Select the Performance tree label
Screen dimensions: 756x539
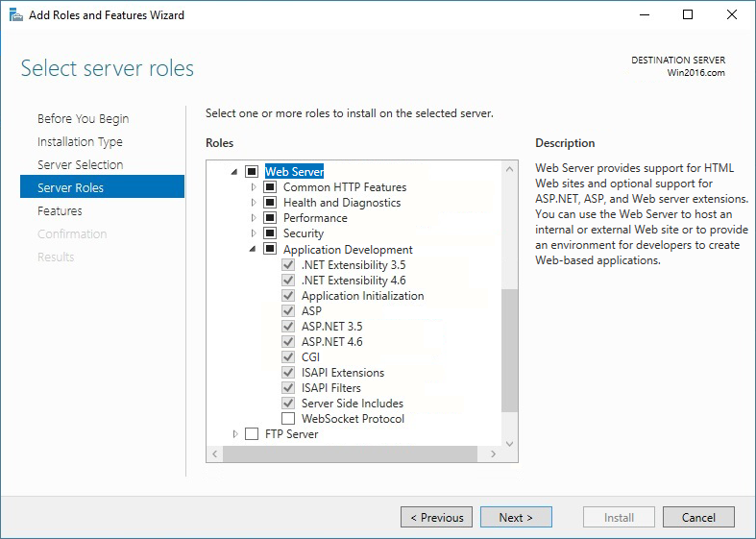point(315,218)
